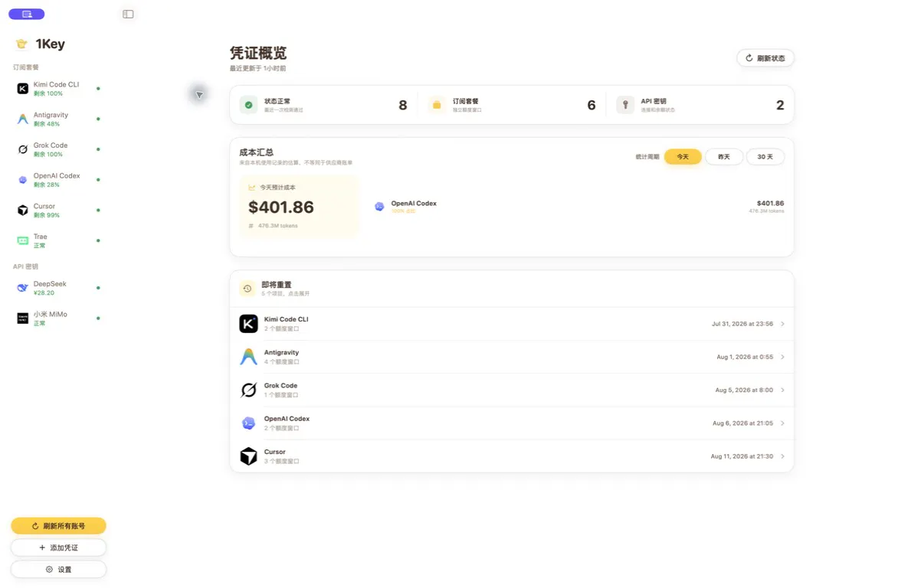Screen dimensions: 911x588
Task: Expand Kimi Code CLI row chevron
Action: click(x=782, y=324)
